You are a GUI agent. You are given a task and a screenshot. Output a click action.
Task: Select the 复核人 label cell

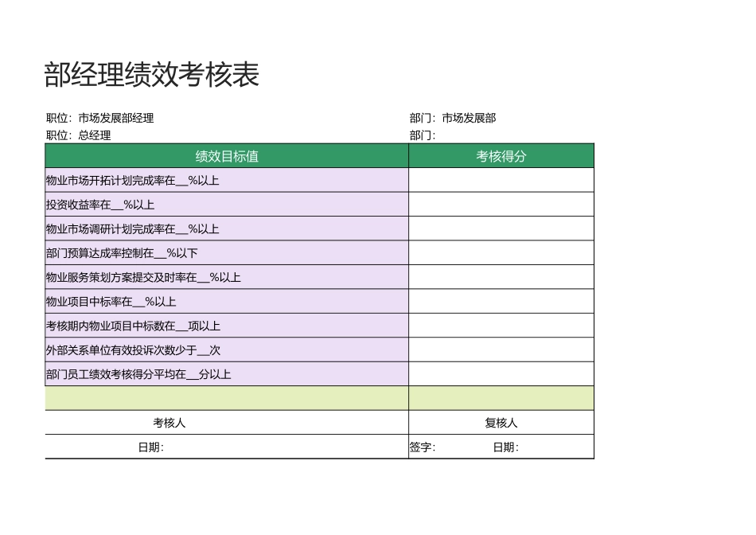501,422
